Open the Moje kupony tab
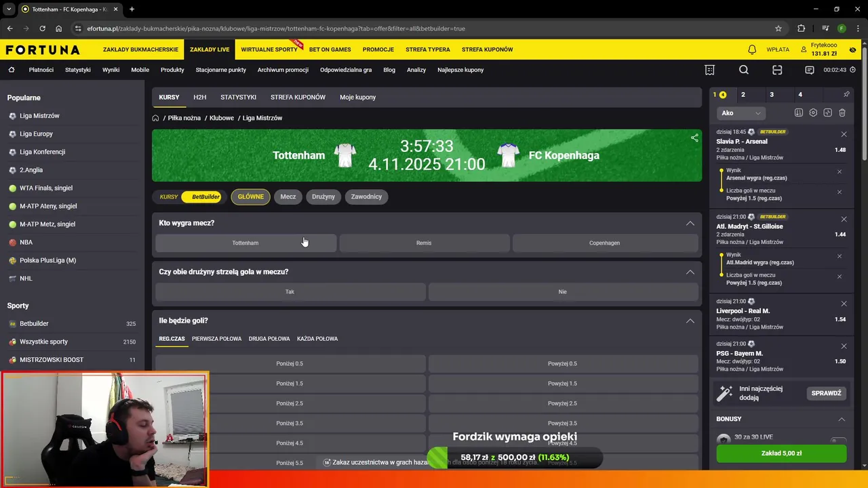Screen dimensions: 868x488 pyautogui.click(x=357, y=98)
